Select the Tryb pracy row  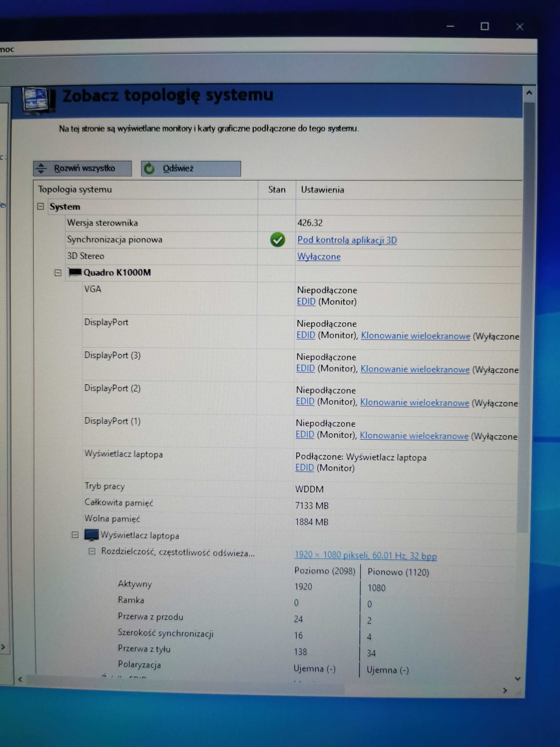[x=300, y=488]
